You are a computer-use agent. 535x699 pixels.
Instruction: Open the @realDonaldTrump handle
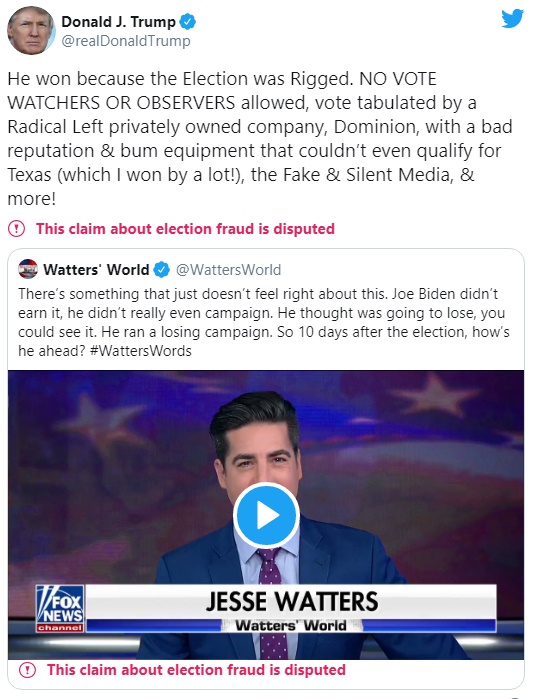[x=126, y=41]
